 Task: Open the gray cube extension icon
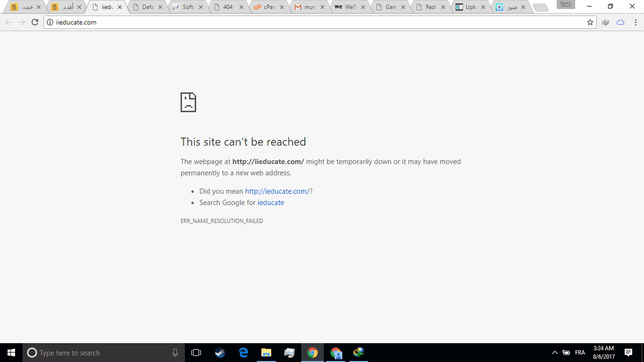606,23
